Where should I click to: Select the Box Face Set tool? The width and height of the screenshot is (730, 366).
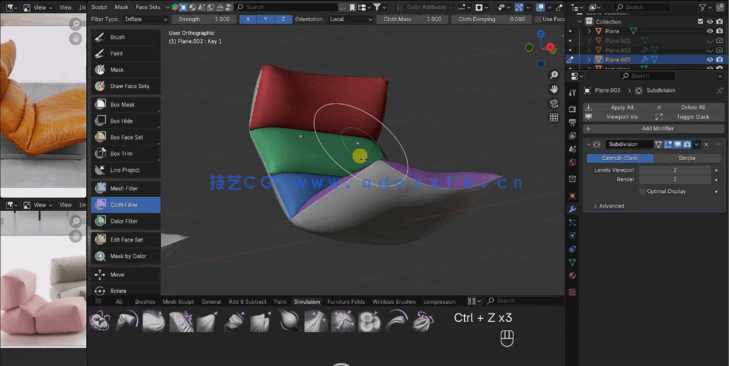coord(126,137)
